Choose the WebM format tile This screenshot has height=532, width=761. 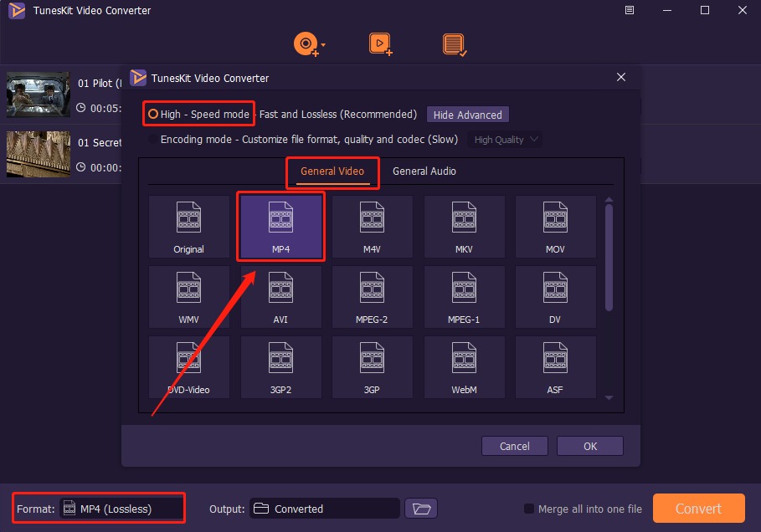click(x=464, y=367)
